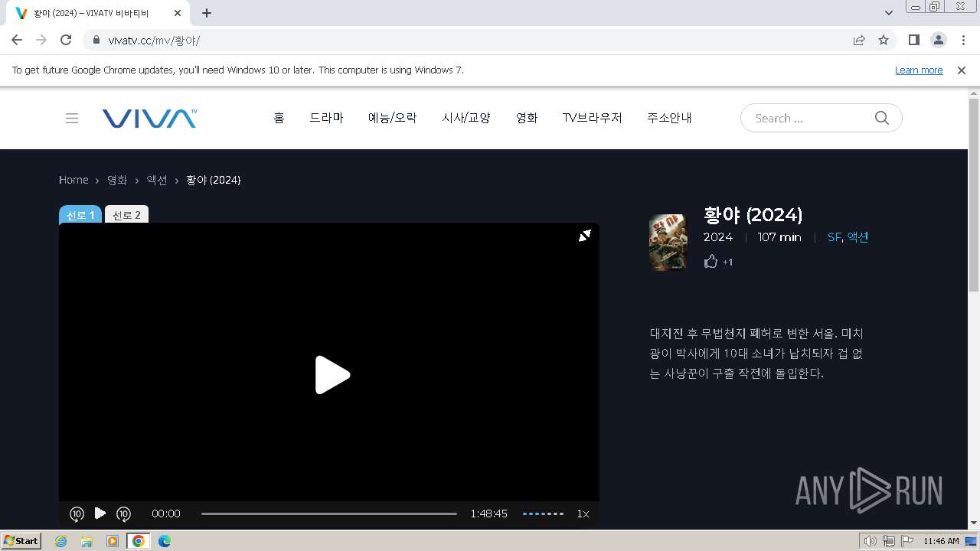Image resolution: width=980 pixels, height=551 pixels.
Task: Play the video with center play button
Action: [x=332, y=375]
